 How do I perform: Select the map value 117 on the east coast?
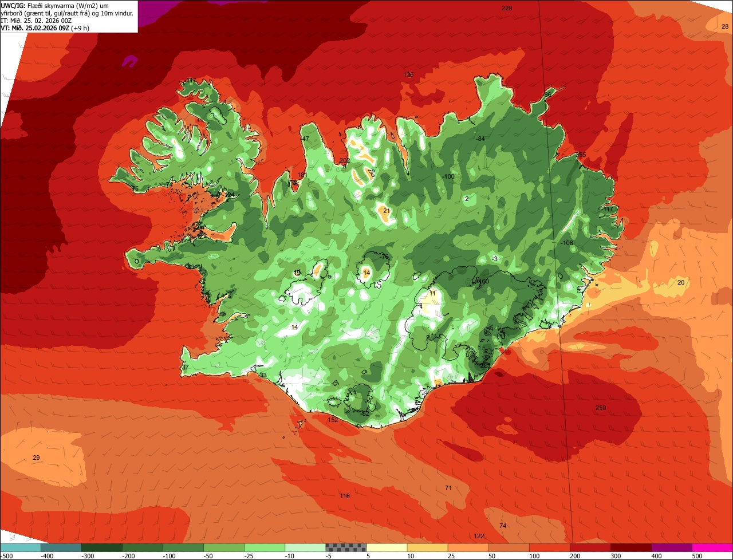click(608, 209)
